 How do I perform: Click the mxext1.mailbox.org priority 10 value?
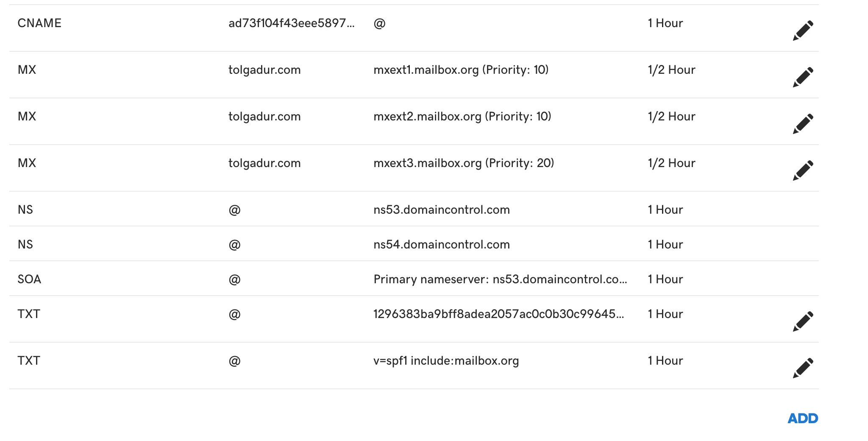pos(461,70)
